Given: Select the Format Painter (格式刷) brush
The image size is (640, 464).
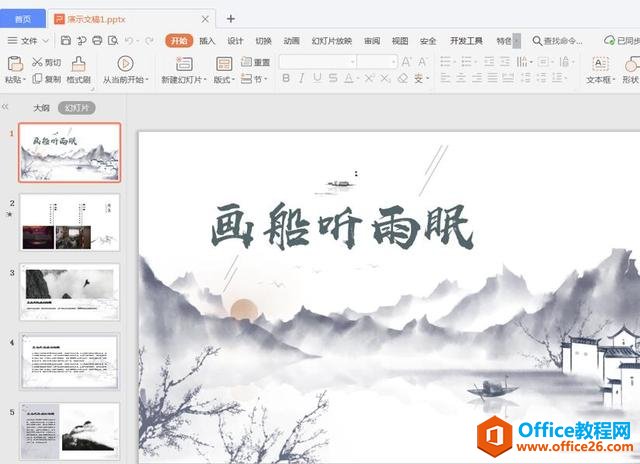Looking at the screenshot, I should [x=78, y=64].
